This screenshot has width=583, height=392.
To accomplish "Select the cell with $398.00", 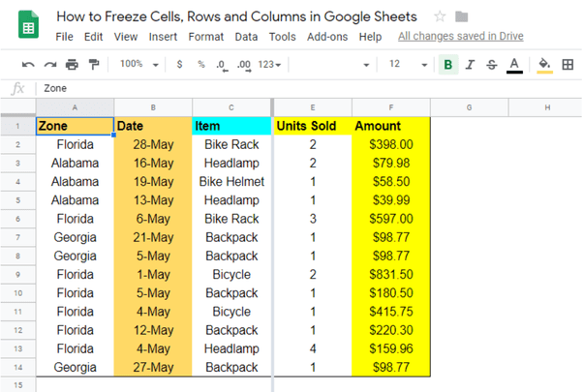I will click(391, 144).
